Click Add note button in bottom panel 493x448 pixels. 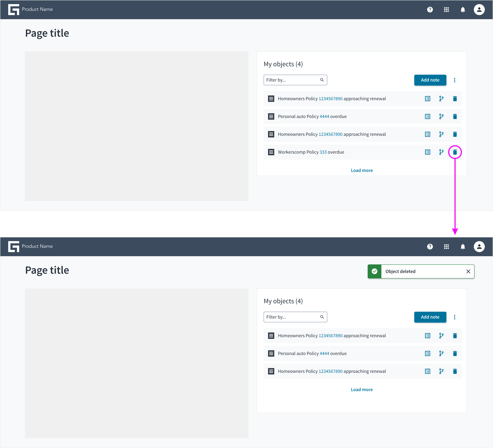click(430, 317)
